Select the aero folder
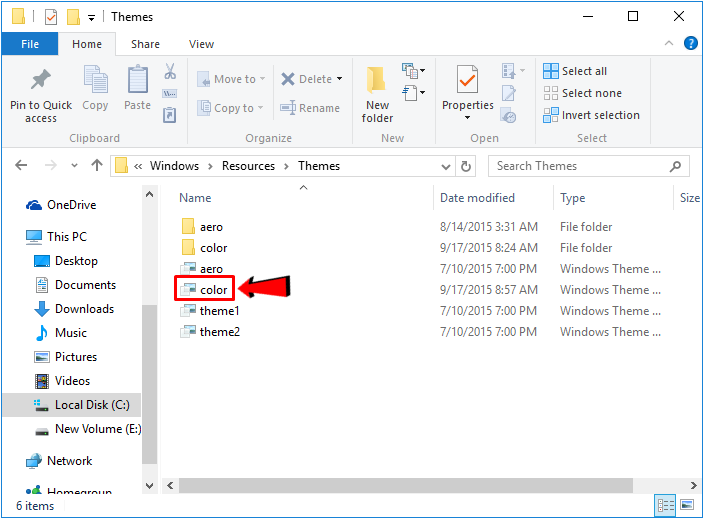The width and height of the screenshot is (703, 518). [x=202, y=227]
